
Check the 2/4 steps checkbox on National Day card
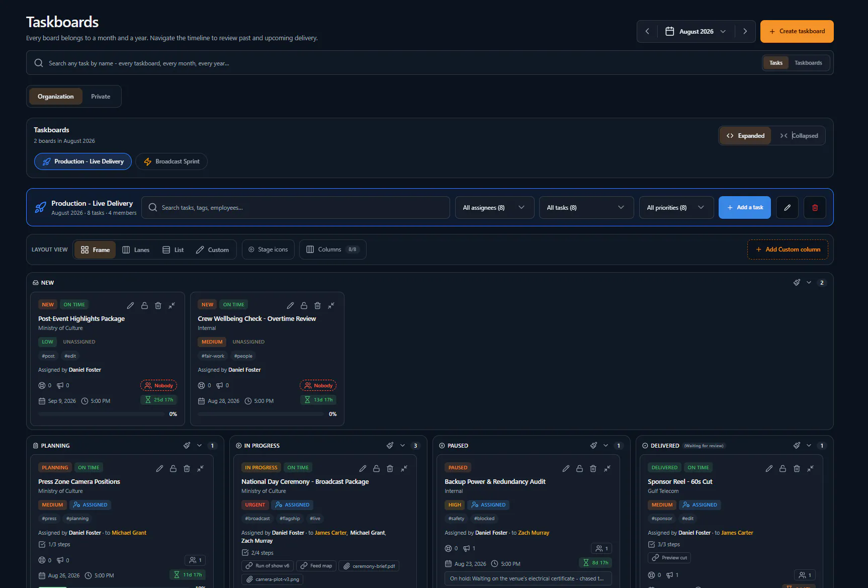[x=245, y=553]
